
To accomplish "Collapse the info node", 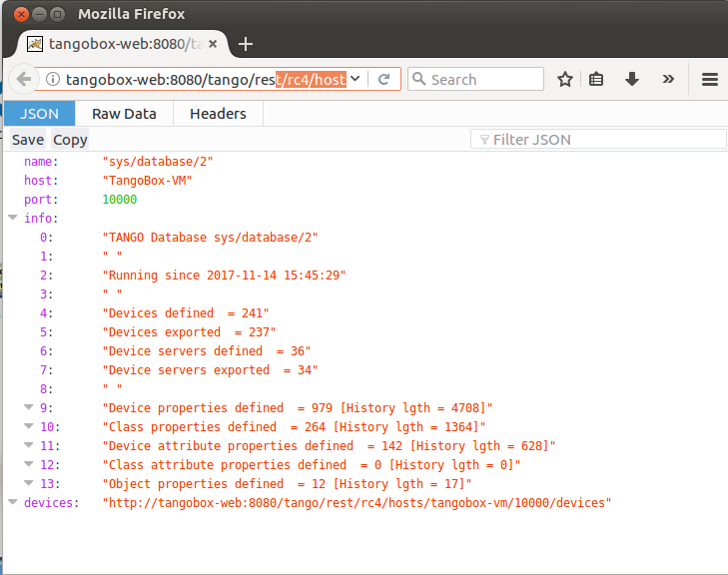I will pos(13,218).
